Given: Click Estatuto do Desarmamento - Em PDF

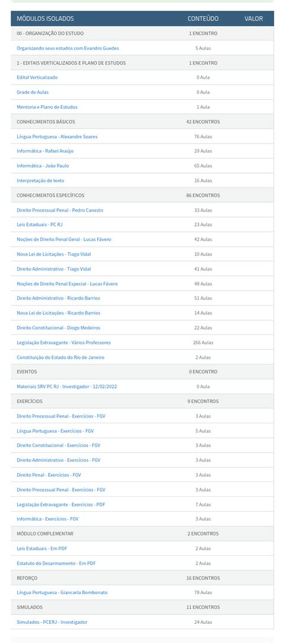Looking at the screenshot, I should click(x=56, y=563).
